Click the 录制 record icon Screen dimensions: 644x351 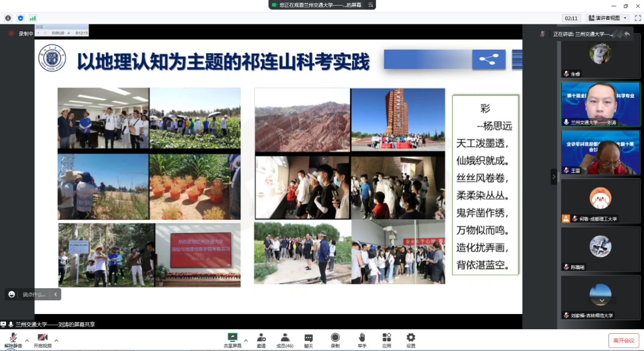click(335, 339)
